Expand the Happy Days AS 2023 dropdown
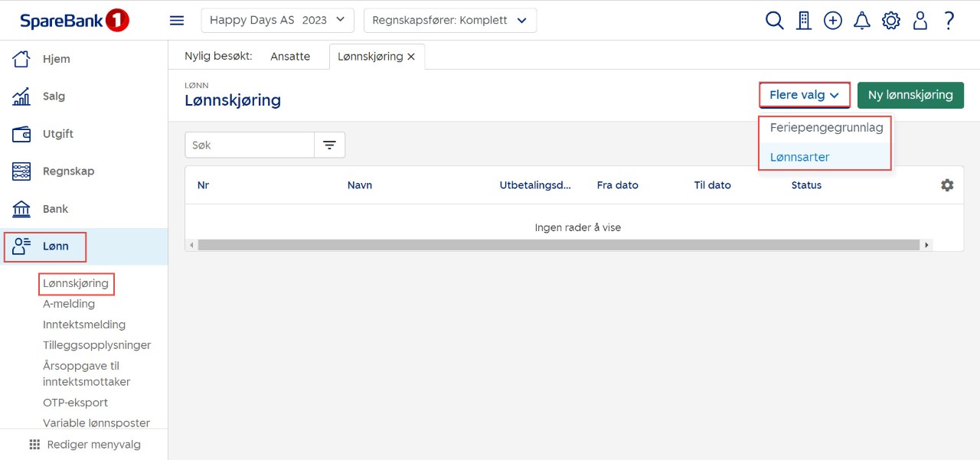The height and width of the screenshot is (460, 980). [277, 21]
